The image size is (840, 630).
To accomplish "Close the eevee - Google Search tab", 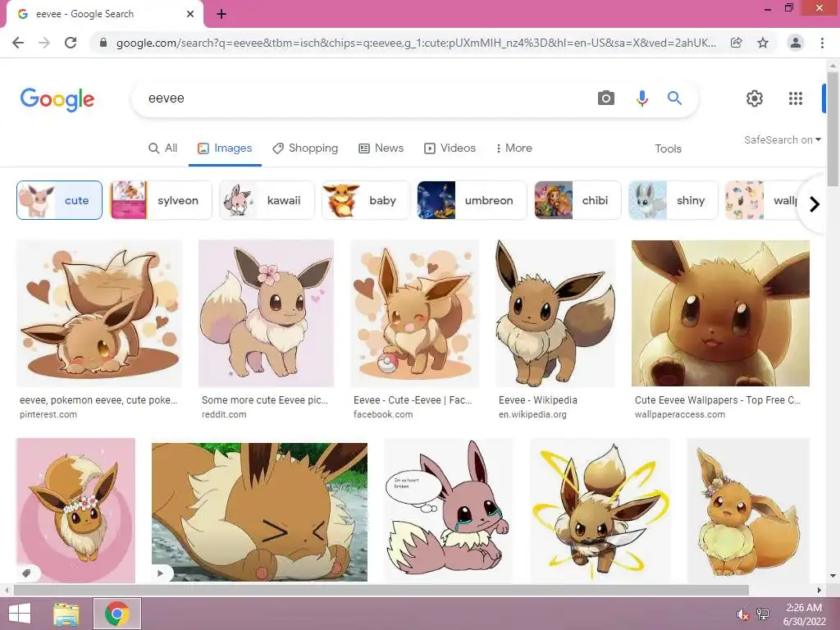I will point(190,14).
